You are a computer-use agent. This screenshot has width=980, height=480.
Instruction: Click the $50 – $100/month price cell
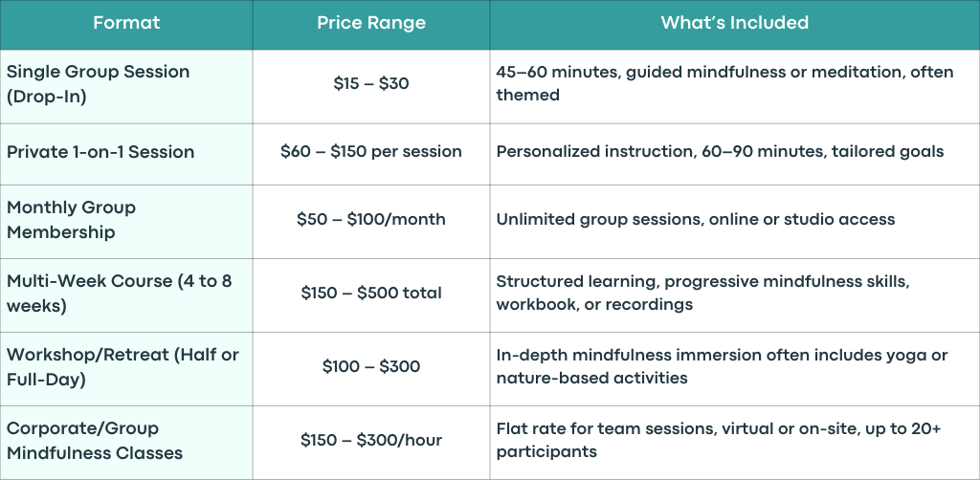(x=371, y=222)
